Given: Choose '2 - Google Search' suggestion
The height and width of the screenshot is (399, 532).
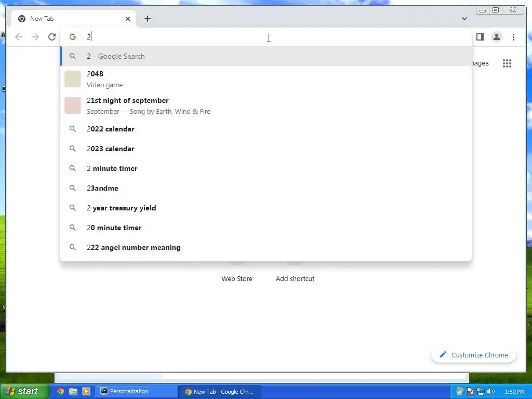Looking at the screenshot, I should [x=266, y=56].
